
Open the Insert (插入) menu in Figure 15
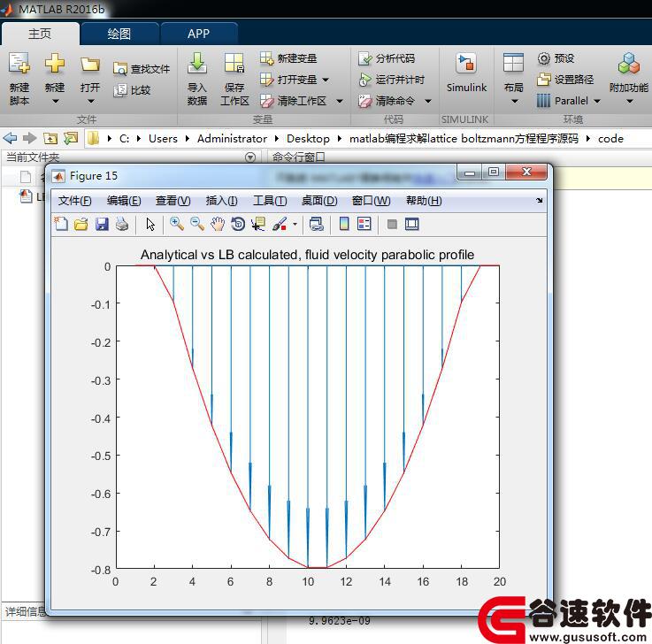click(x=222, y=201)
